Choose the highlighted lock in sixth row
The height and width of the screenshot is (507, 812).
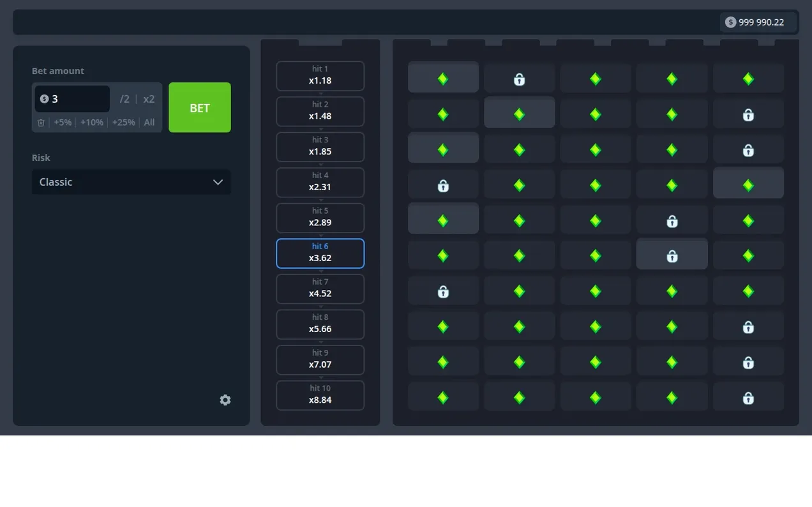[672, 255]
